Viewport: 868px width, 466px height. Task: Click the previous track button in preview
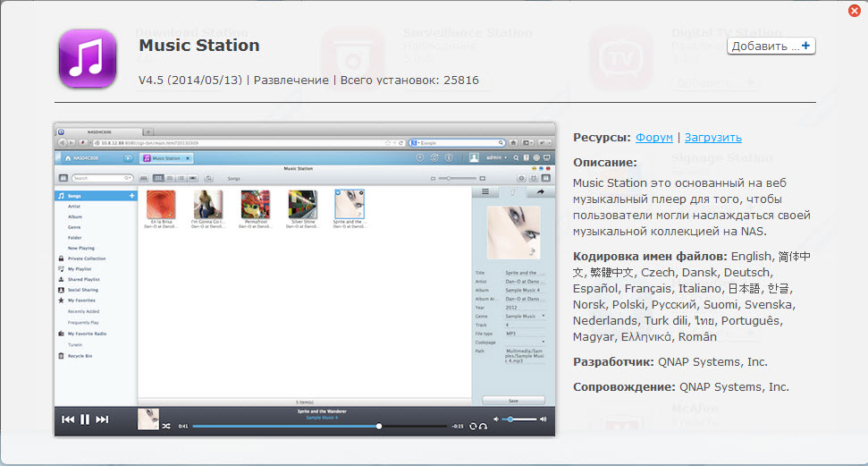[x=68, y=419]
